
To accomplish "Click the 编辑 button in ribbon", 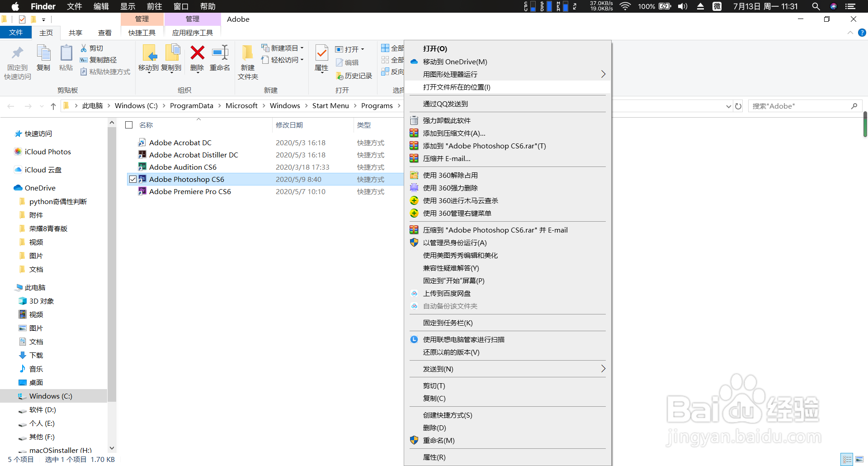I will [x=347, y=62].
